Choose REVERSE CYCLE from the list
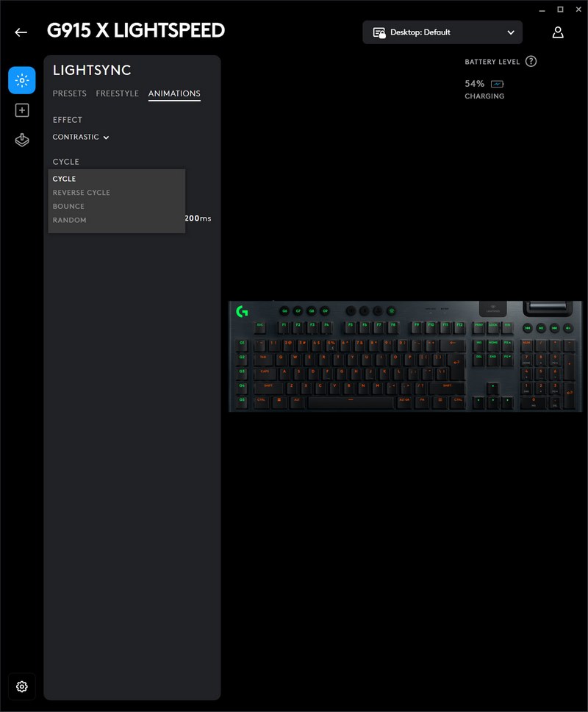 (x=82, y=193)
